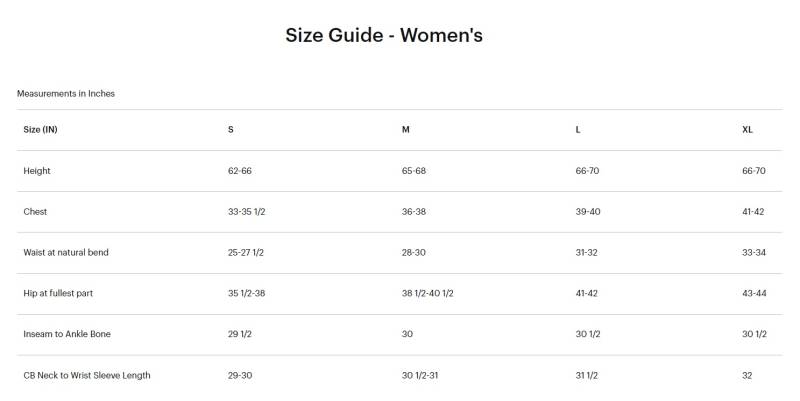Click the Size Guide - Women's heading
Viewport: 800px width, 401px height.
tap(384, 35)
